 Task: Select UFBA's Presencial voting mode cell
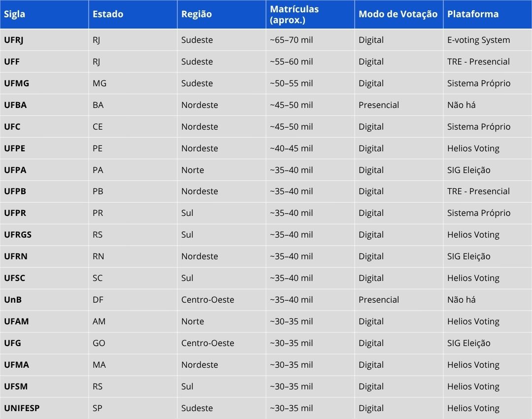[x=379, y=105]
